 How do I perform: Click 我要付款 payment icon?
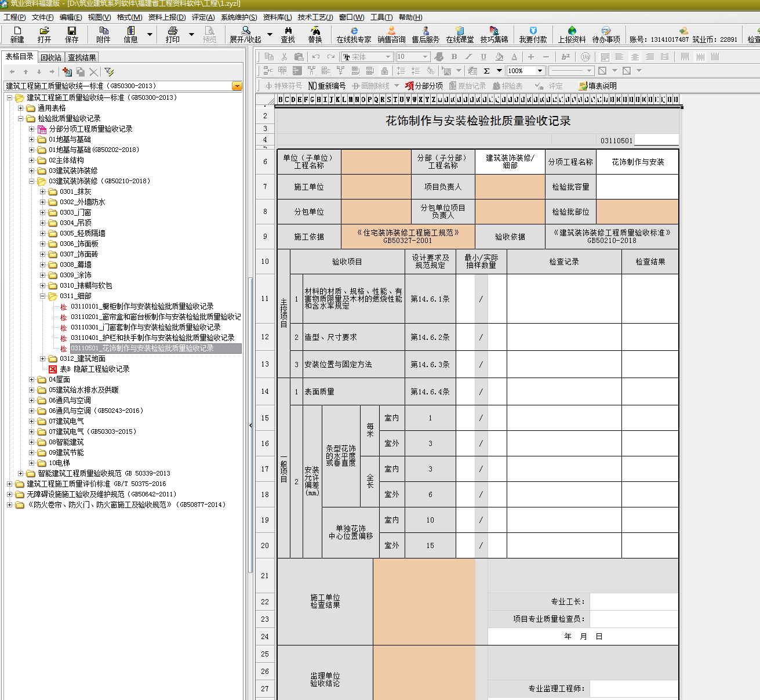pos(533,35)
